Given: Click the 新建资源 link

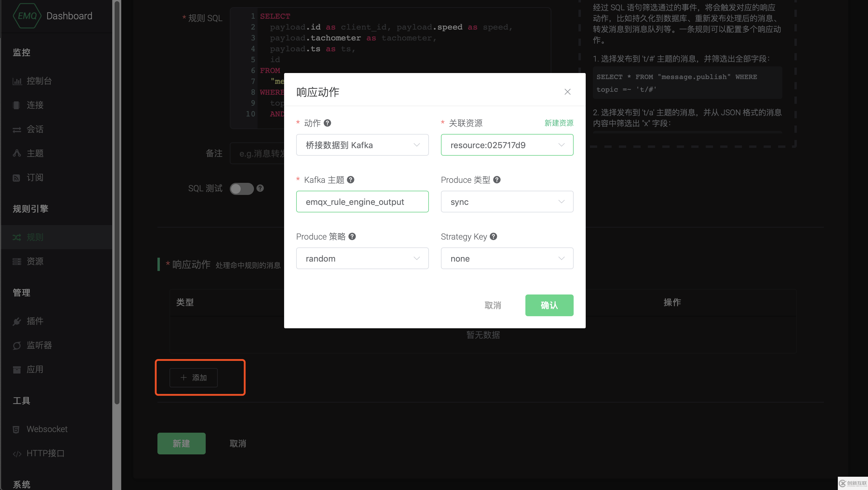Looking at the screenshot, I should [x=559, y=123].
